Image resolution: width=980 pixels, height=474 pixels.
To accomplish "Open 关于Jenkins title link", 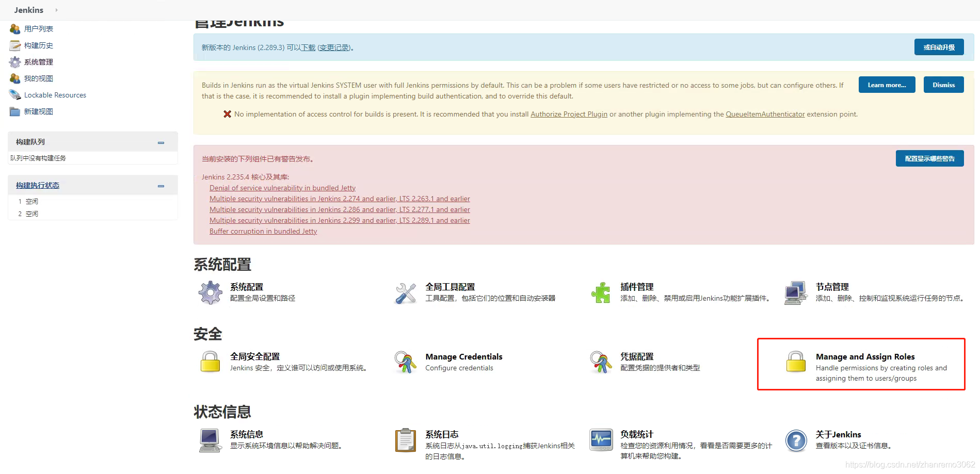I will point(838,434).
